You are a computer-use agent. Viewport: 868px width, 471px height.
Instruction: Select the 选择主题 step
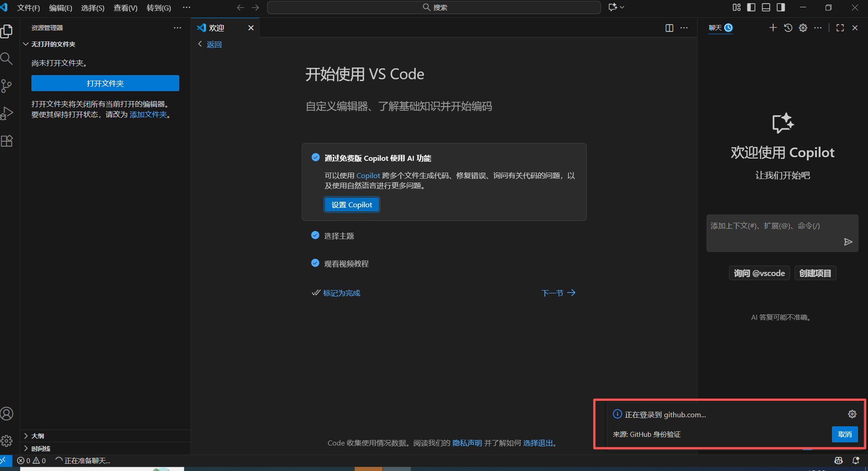click(339, 236)
